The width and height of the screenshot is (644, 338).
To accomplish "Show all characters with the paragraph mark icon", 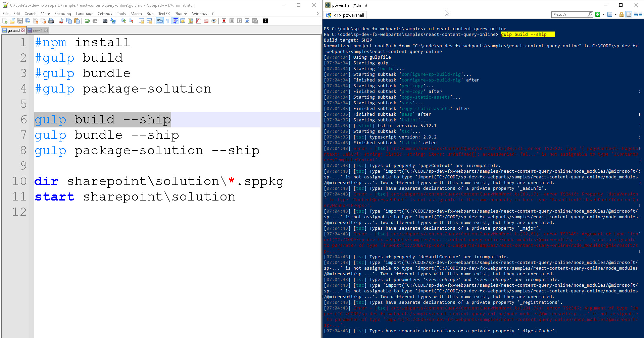I will [167, 21].
